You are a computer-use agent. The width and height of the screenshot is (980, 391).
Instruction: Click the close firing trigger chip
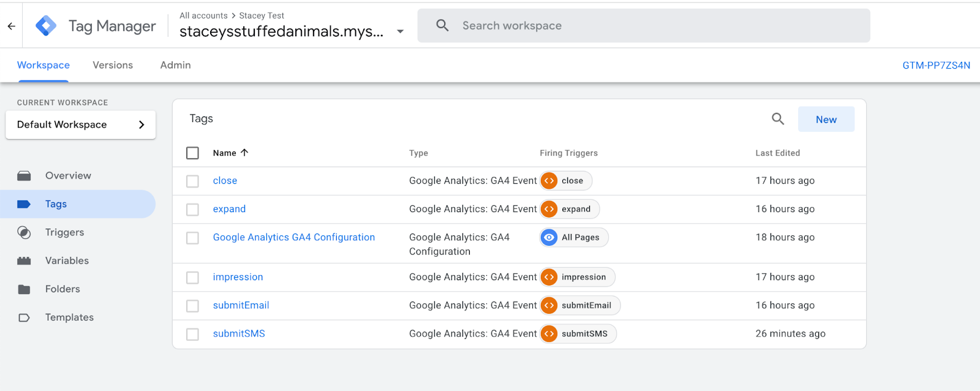pyautogui.click(x=566, y=181)
